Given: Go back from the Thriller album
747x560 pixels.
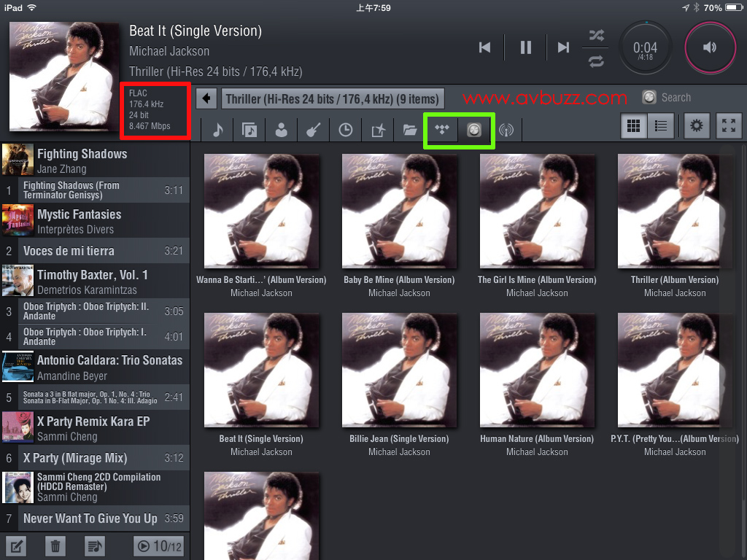Looking at the screenshot, I should coord(207,98).
